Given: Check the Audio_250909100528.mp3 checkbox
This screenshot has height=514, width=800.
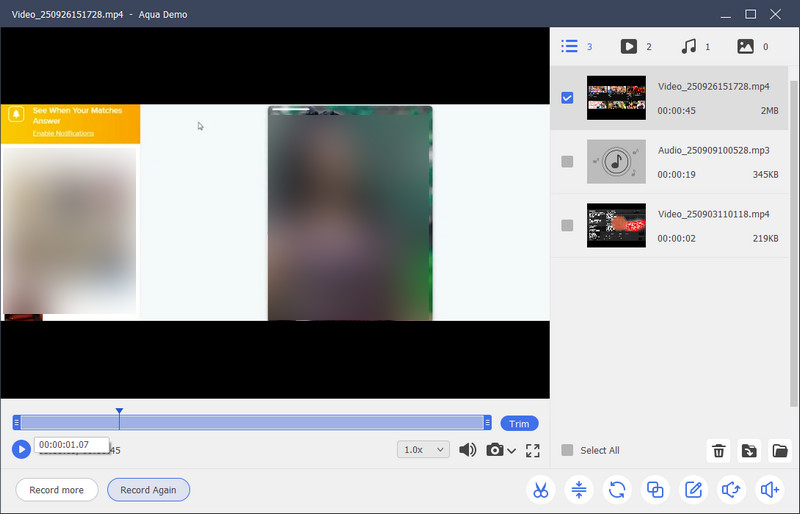Looking at the screenshot, I should point(567,161).
